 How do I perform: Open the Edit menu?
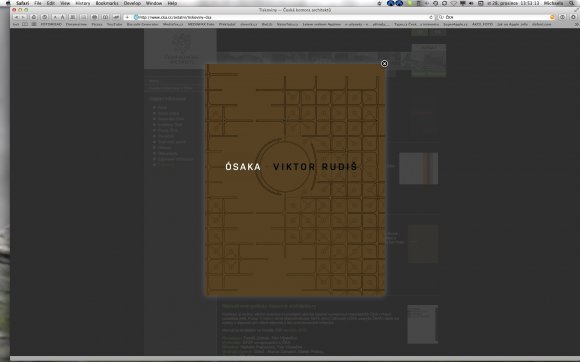pos(51,3)
